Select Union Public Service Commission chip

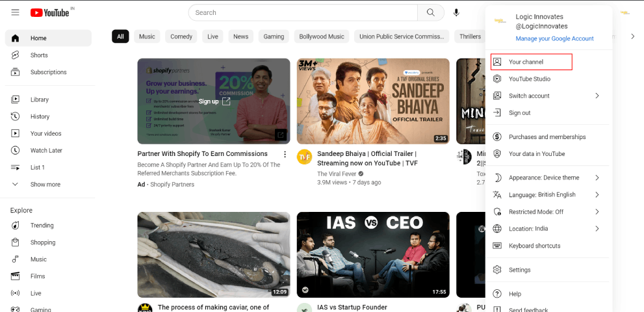pos(402,36)
